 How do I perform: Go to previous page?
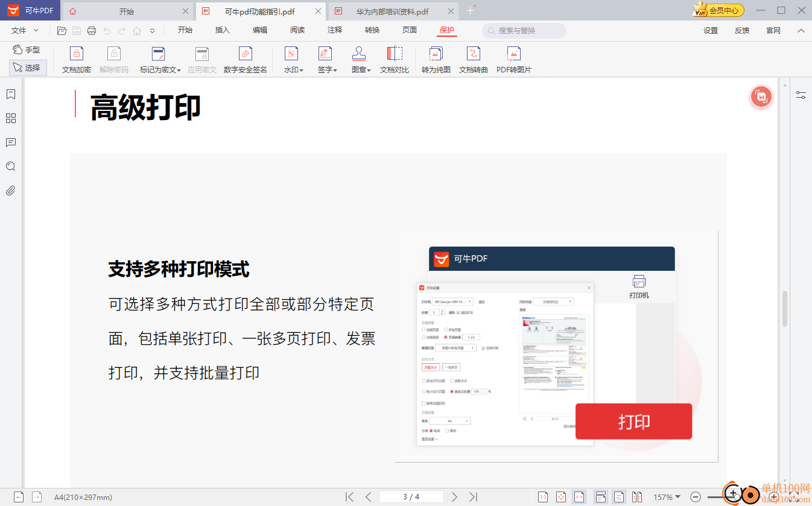click(368, 497)
